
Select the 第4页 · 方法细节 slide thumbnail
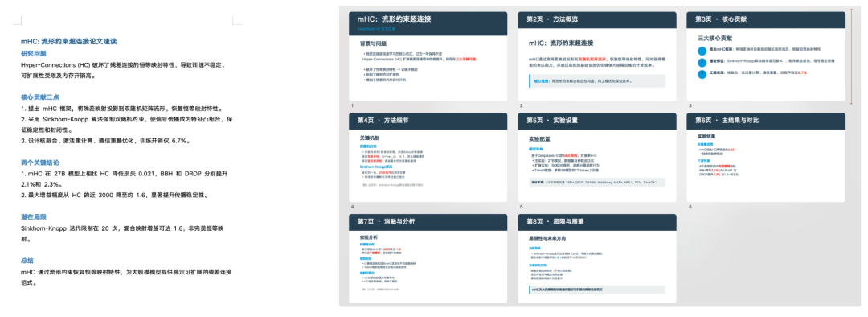coord(428,158)
